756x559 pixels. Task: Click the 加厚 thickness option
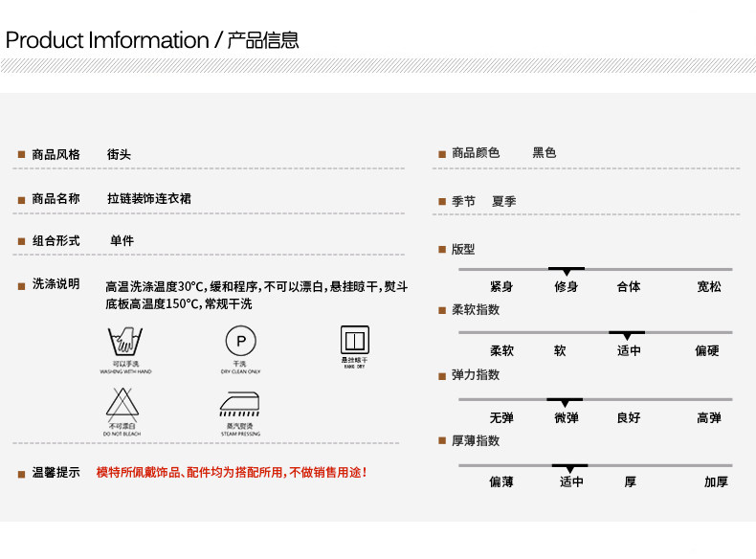716,481
